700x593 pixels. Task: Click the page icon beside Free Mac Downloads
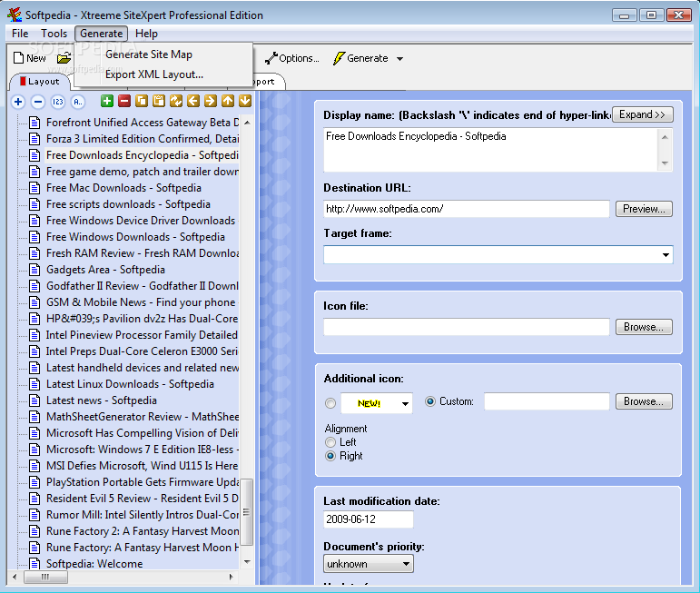coord(35,188)
